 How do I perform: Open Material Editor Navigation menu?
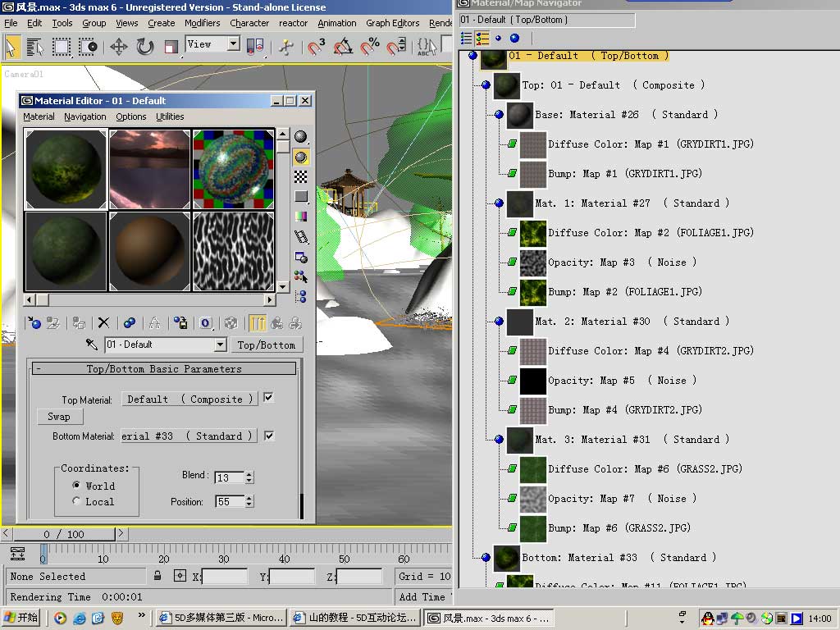click(x=84, y=116)
